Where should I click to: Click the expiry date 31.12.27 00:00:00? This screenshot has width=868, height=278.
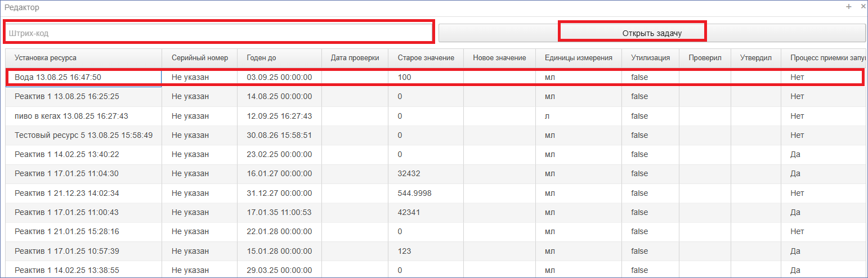tap(279, 193)
